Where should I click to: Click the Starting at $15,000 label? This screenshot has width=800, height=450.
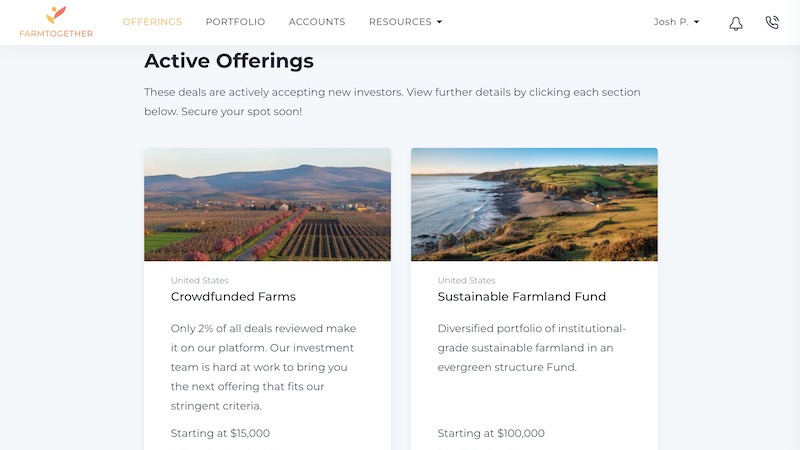coord(220,434)
